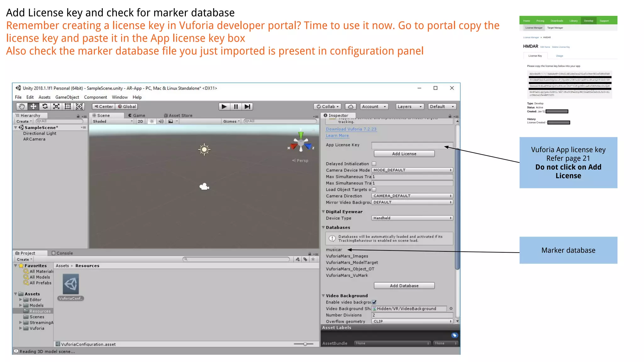Select the Scale tool
644x362 pixels.
pyautogui.click(x=56, y=107)
